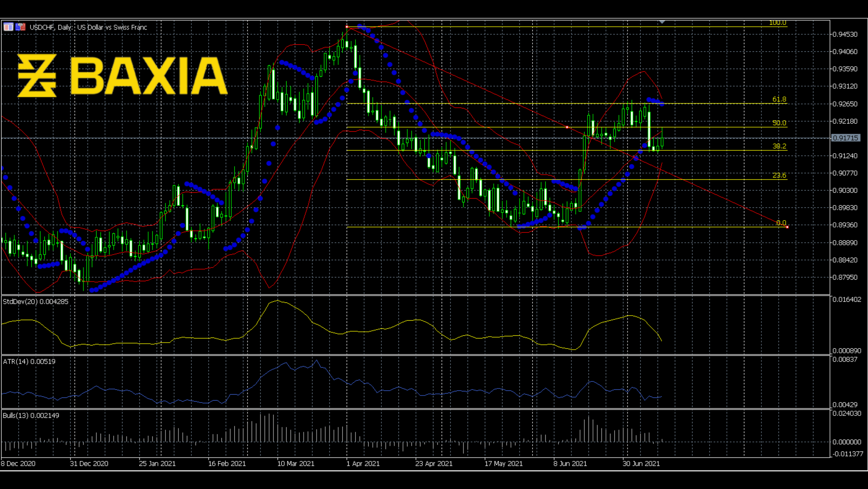This screenshot has height=489, width=868.
Task: Click the 10 Mar 2021 date label
Action: coord(296,464)
